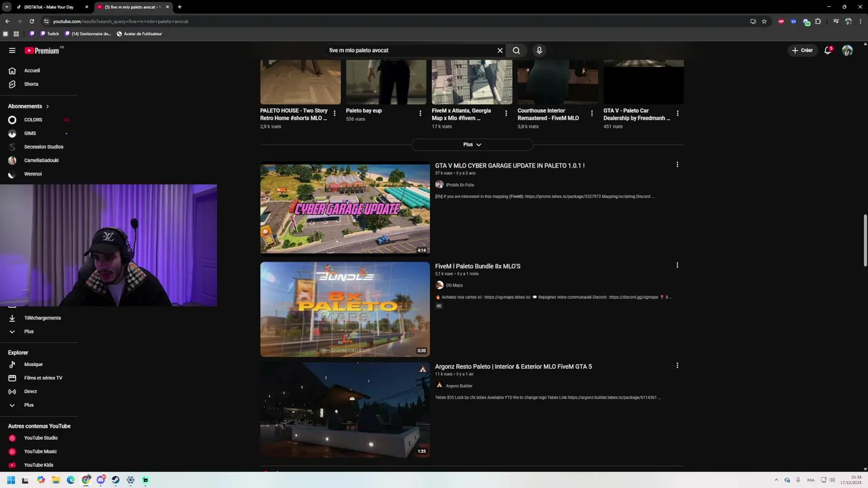Select the five m mlo paleto avocat tab
868x488 pixels.
132,7
